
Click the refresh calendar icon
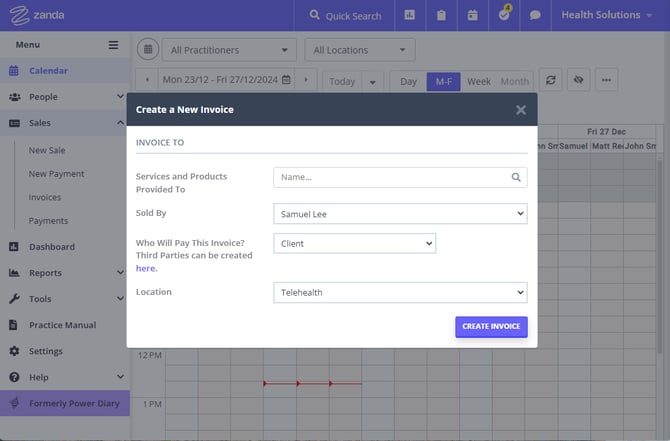[x=549, y=80]
